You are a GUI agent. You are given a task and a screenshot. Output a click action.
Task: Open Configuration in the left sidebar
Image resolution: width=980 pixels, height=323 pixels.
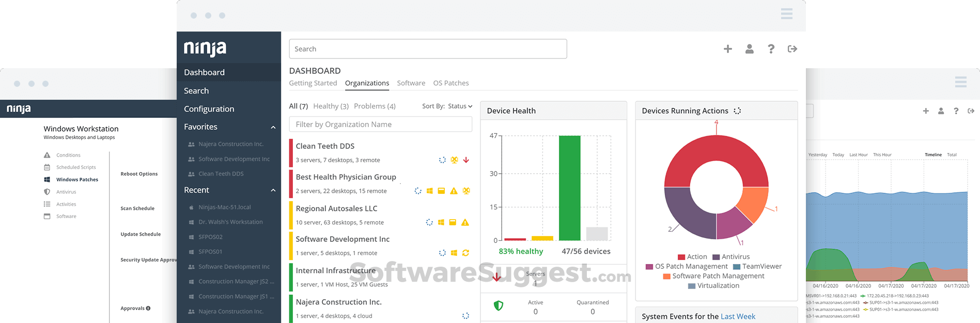click(x=209, y=109)
